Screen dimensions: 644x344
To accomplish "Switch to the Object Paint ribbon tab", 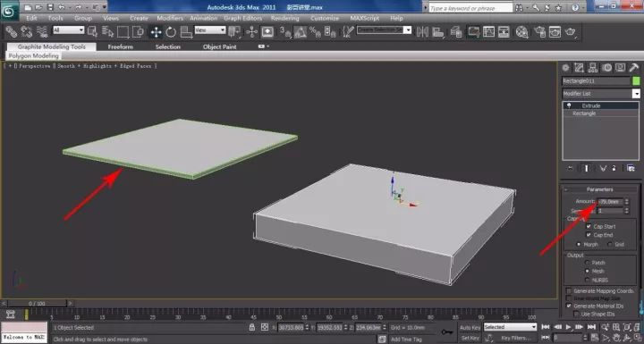I will click(220, 46).
